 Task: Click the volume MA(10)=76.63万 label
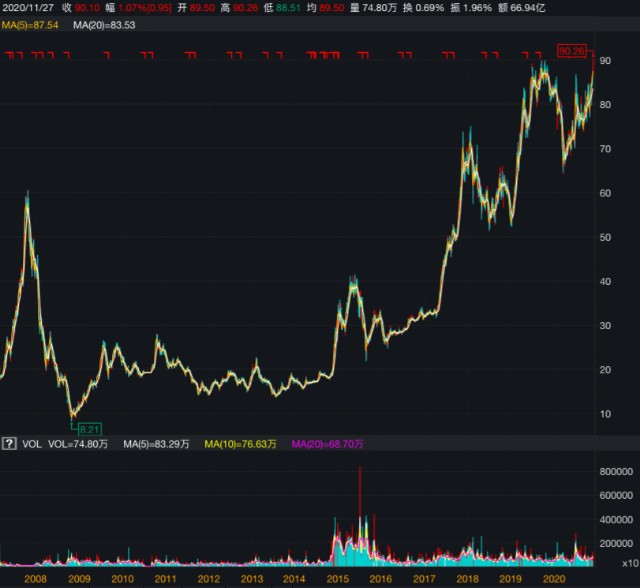240,444
